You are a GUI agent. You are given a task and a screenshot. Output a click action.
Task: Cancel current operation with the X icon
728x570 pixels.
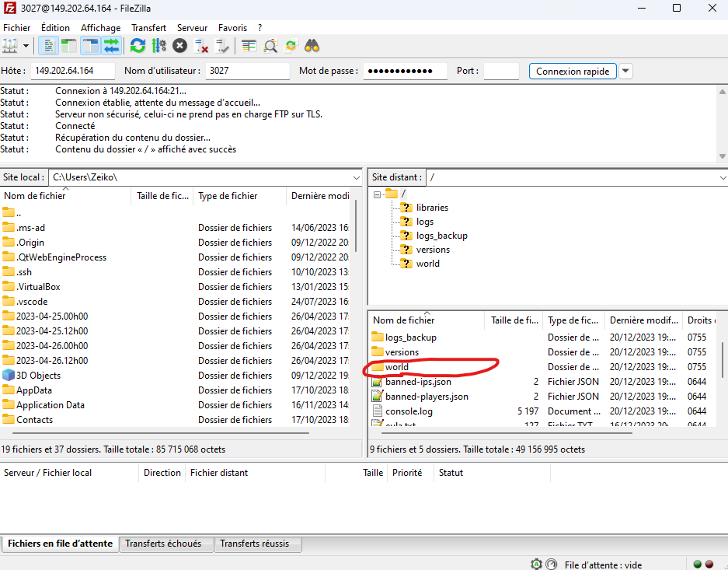coord(179,46)
